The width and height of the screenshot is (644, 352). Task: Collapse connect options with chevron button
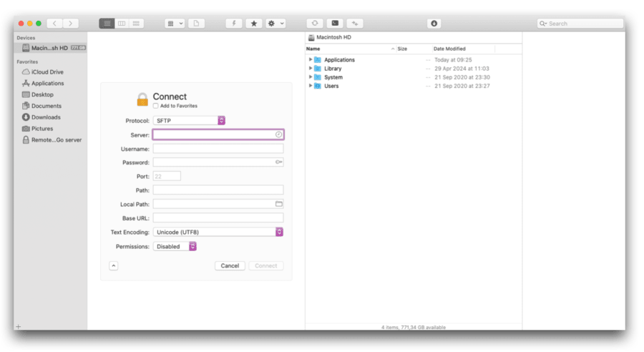114,265
